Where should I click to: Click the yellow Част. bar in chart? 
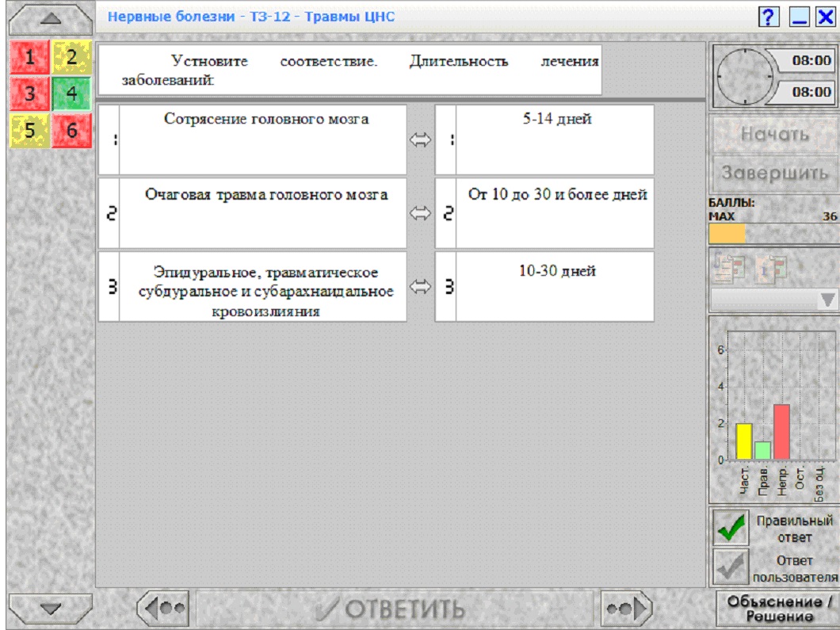pos(743,441)
